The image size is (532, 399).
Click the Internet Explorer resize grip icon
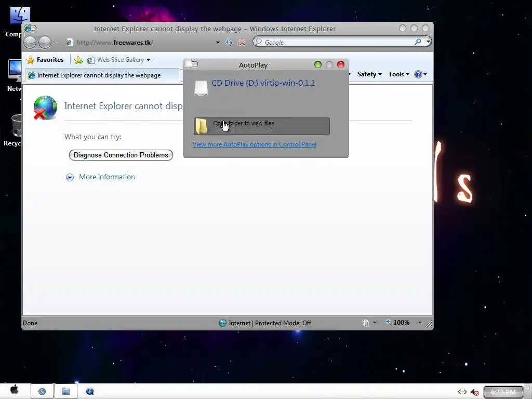pyautogui.click(x=429, y=324)
